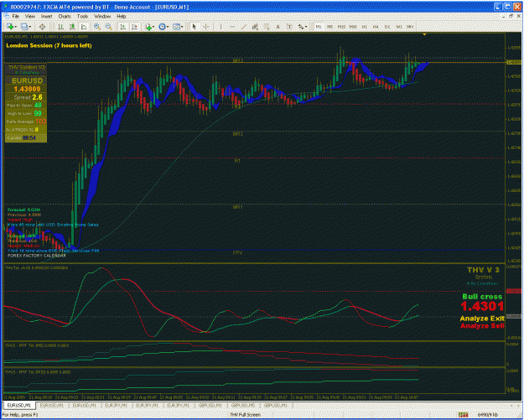The width and height of the screenshot is (524, 420).
Task: Switch to candlestick chart display
Action: point(72,27)
